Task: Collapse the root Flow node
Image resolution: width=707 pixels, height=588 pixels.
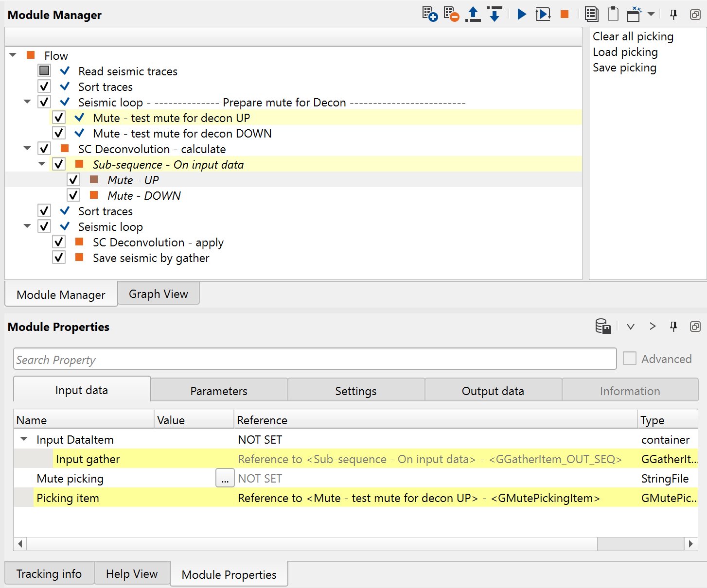Action: [13, 55]
